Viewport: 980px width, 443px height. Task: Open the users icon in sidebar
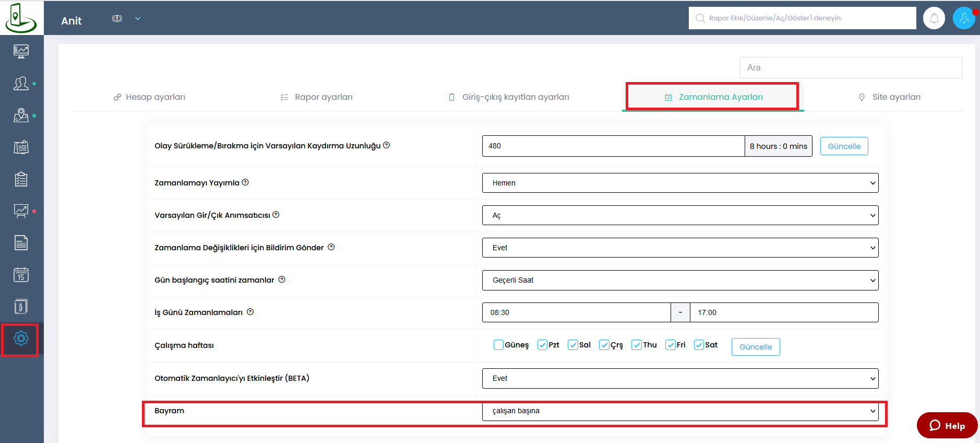(21, 84)
